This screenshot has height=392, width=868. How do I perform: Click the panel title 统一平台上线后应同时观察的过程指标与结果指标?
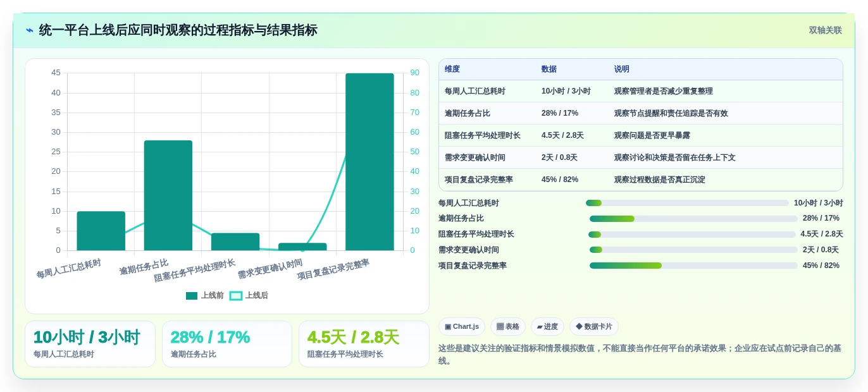178,30
